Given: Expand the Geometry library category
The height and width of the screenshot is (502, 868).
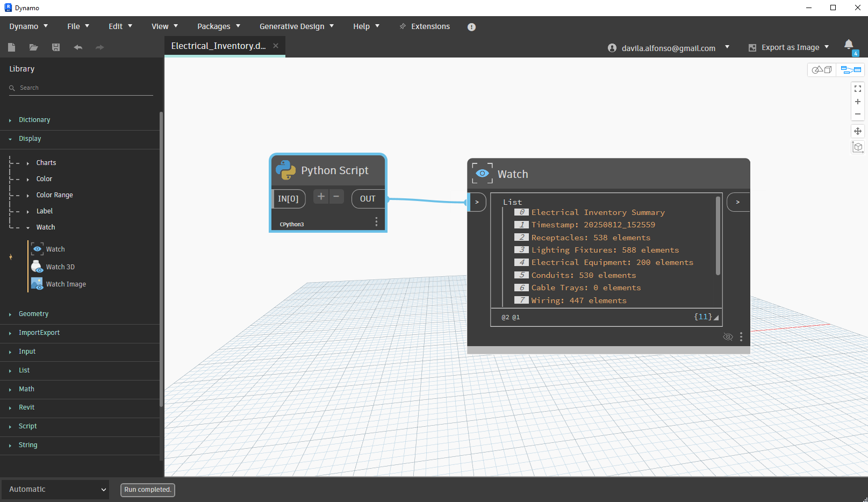Looking at the screenshot, I should pyautogui.click(x=33, y=314).
